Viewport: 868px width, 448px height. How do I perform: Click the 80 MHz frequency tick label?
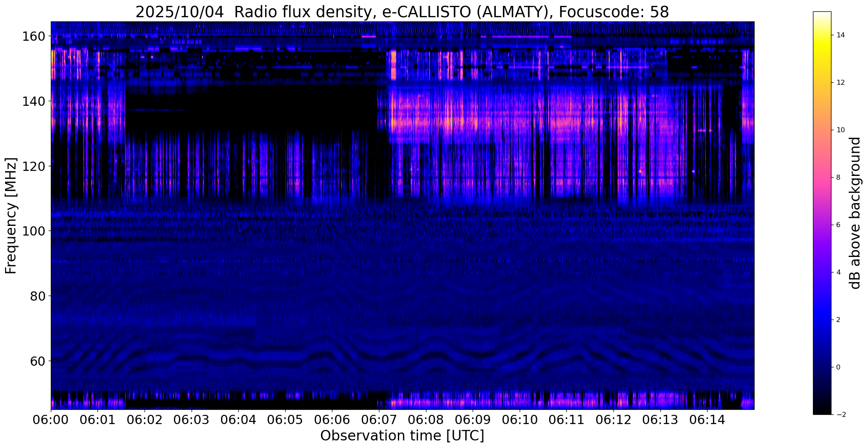pos(37,296)
